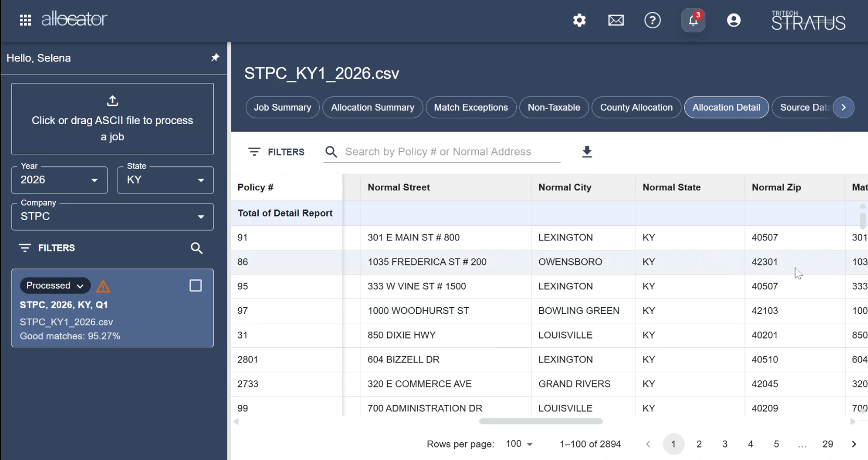Click policy number 91 cell
Screen dimensions: 868x460
287,238
